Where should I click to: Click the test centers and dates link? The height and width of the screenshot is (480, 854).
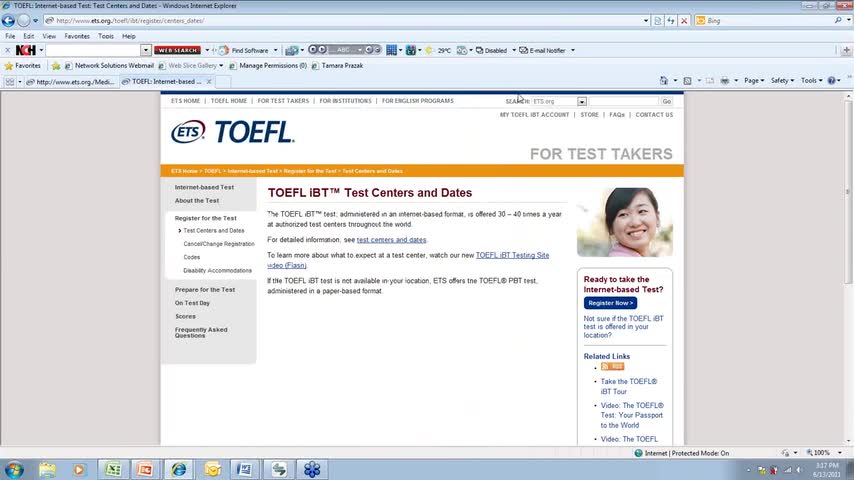391,240
